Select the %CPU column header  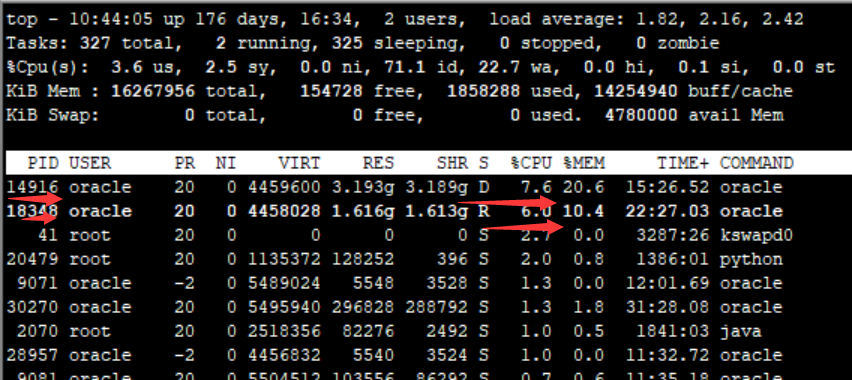click(531, 163)
